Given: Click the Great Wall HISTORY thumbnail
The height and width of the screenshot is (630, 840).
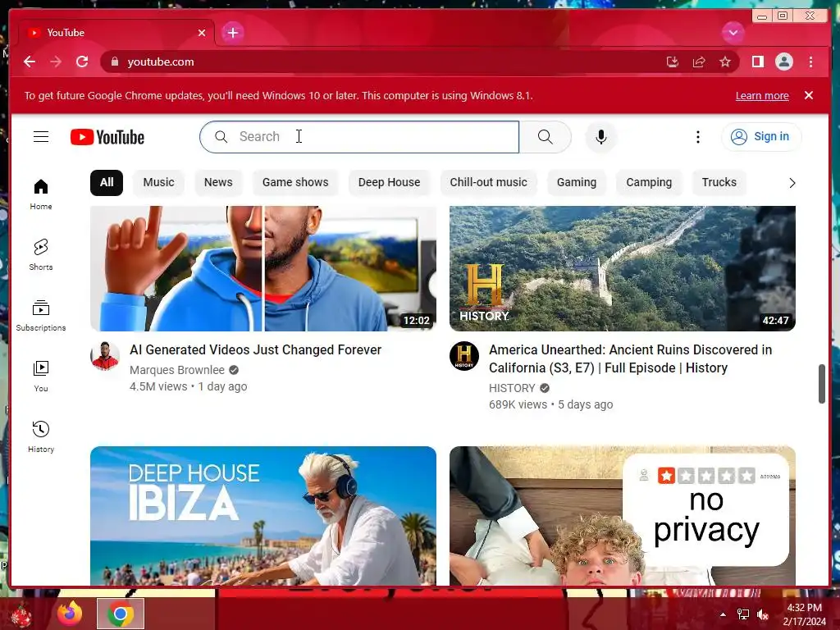Looking at the screenshot, I should [x=623, y=268].
